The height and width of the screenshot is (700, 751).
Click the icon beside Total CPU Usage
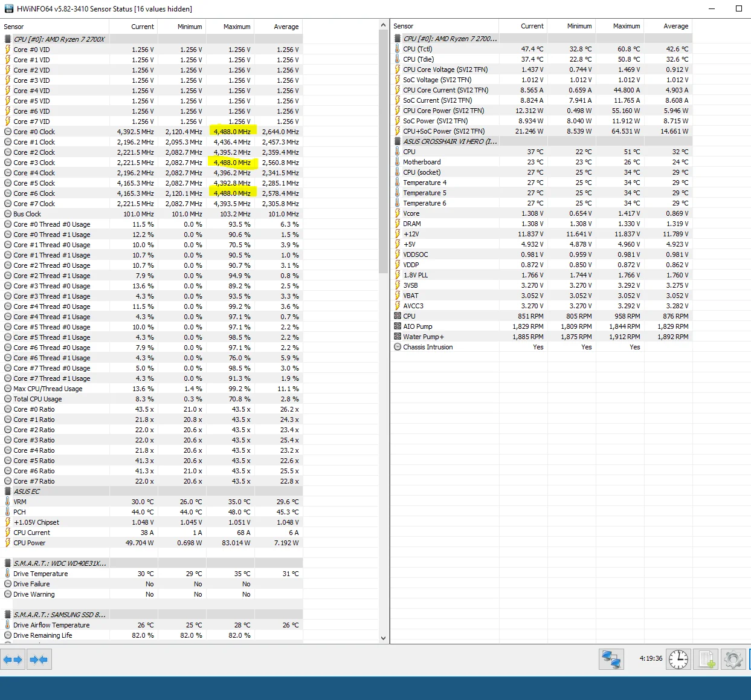[8, 399]
